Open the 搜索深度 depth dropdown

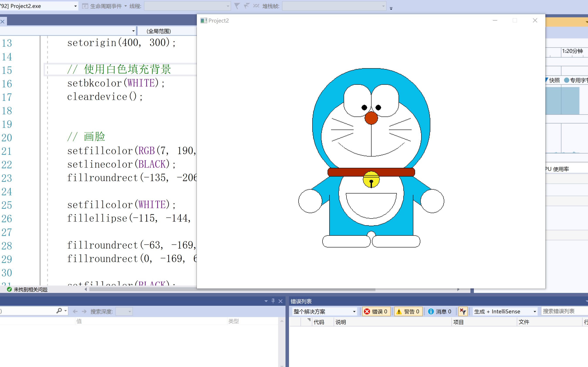[124, 311]
